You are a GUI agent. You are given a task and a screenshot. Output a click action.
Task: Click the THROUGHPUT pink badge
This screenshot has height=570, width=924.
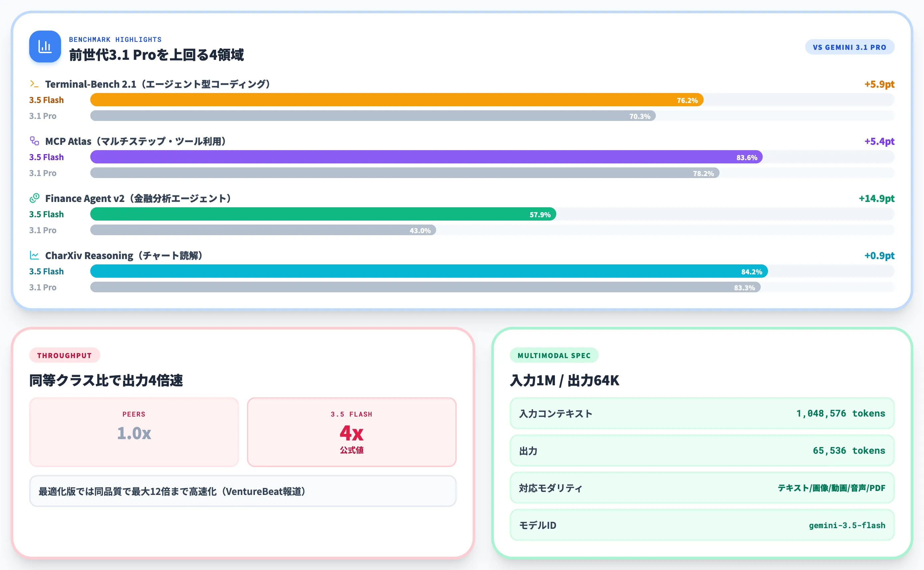click(x=64, y=355)
